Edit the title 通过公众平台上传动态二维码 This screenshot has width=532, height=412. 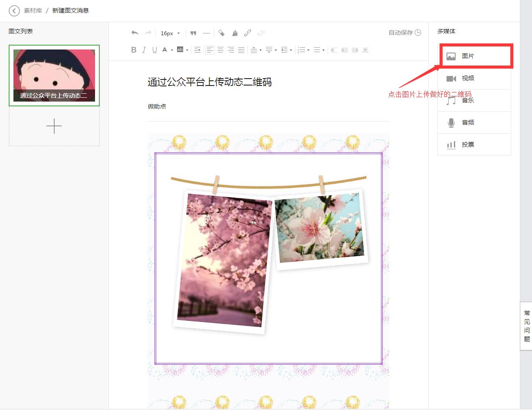tap(210, 82)
